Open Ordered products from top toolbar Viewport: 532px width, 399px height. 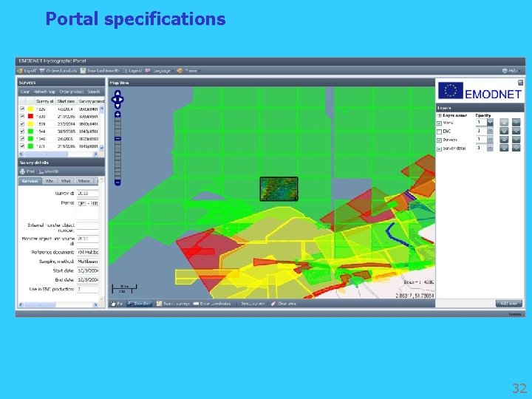[x=58, y=71]
